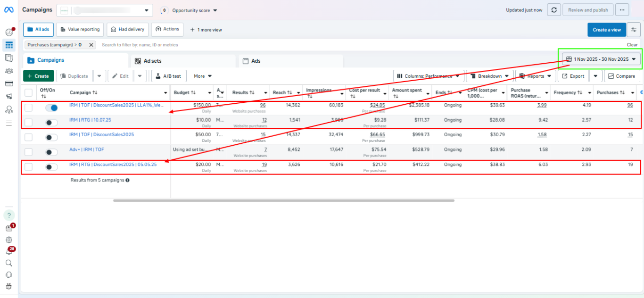This screenshot has width=644, height=298.
Task: Enable the IRM | RTG | 10.07.25 campaign
Action: (x=51, y=123)
